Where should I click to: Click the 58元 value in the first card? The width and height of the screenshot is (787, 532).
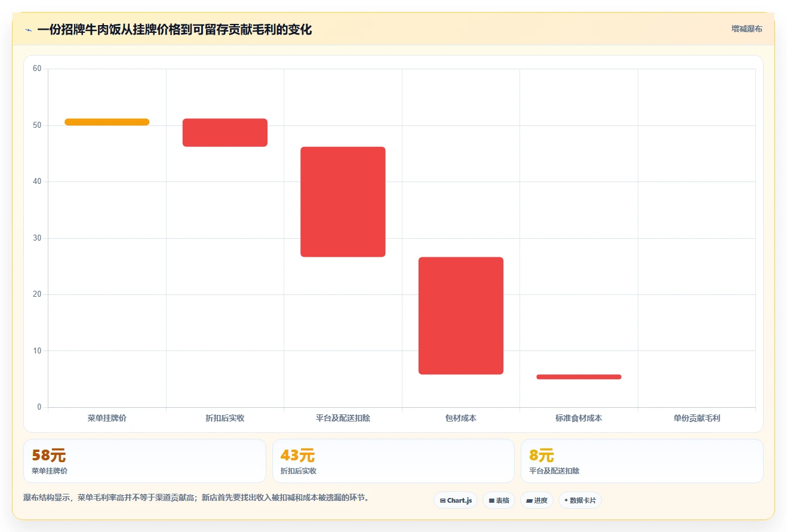tap(48, 456)
